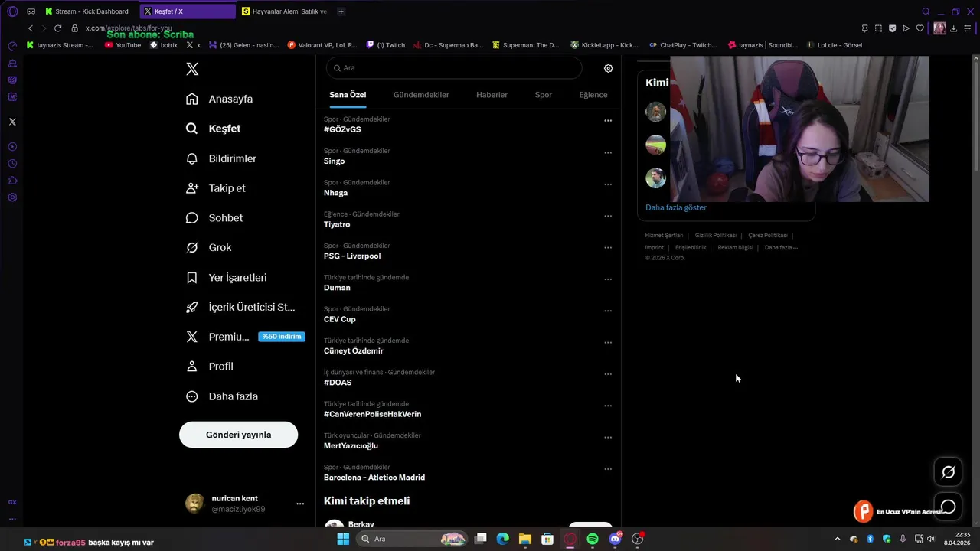Open more options for CEV Cup trend
Screen dimensions: 980x551
608,311
